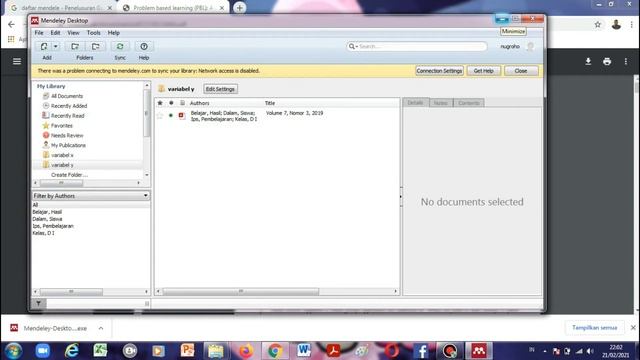Screen dimensions: 640x360
Task: Select All Documents in My Library
Action: pos(67,96)
